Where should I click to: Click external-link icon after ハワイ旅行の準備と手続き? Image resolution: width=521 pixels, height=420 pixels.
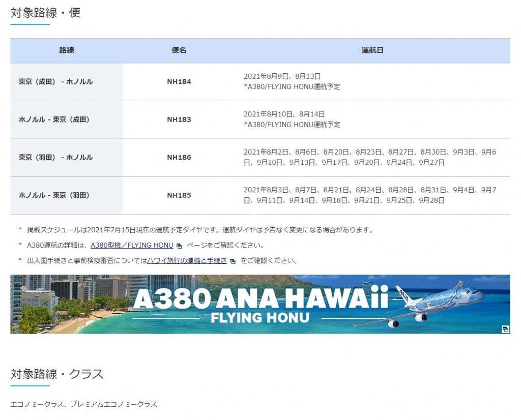click(x=233, y=261)
